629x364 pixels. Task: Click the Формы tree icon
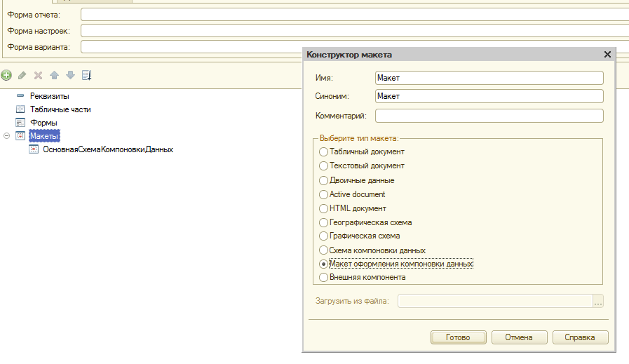[20, 123]
